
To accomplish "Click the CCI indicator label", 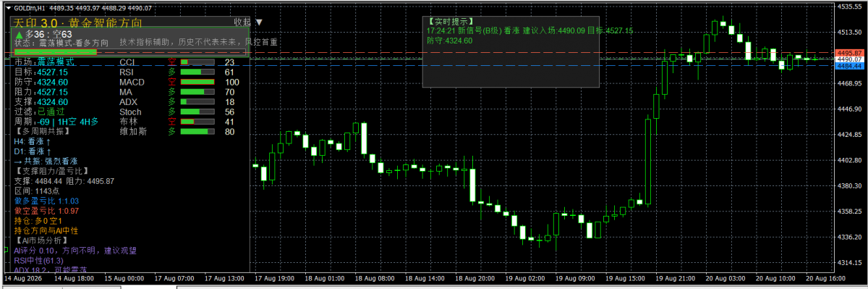I will (127, 62).
